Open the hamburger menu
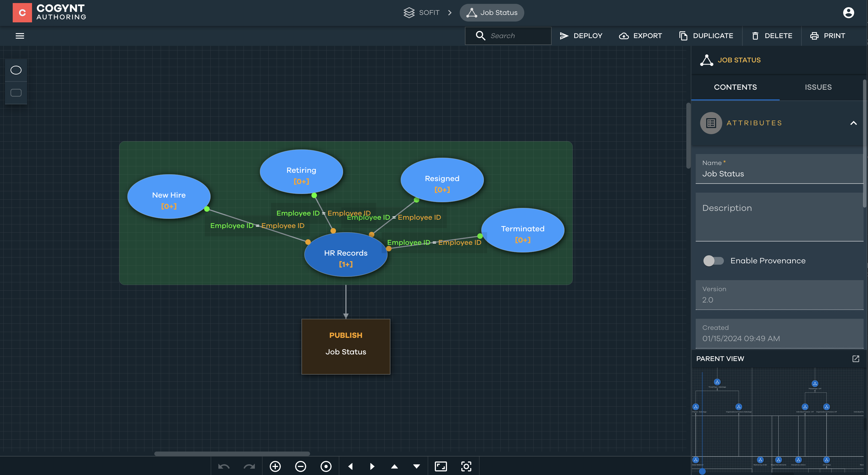 pos(20,36)
